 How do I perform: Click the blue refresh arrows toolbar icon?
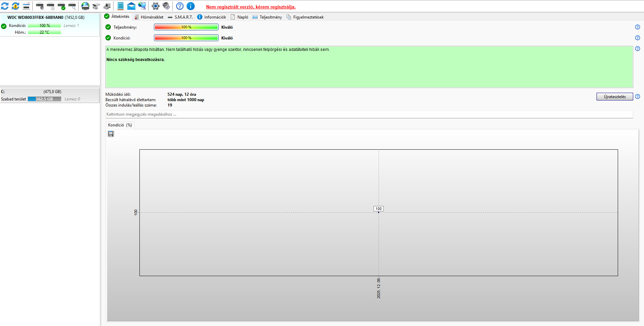coord(5,6)
